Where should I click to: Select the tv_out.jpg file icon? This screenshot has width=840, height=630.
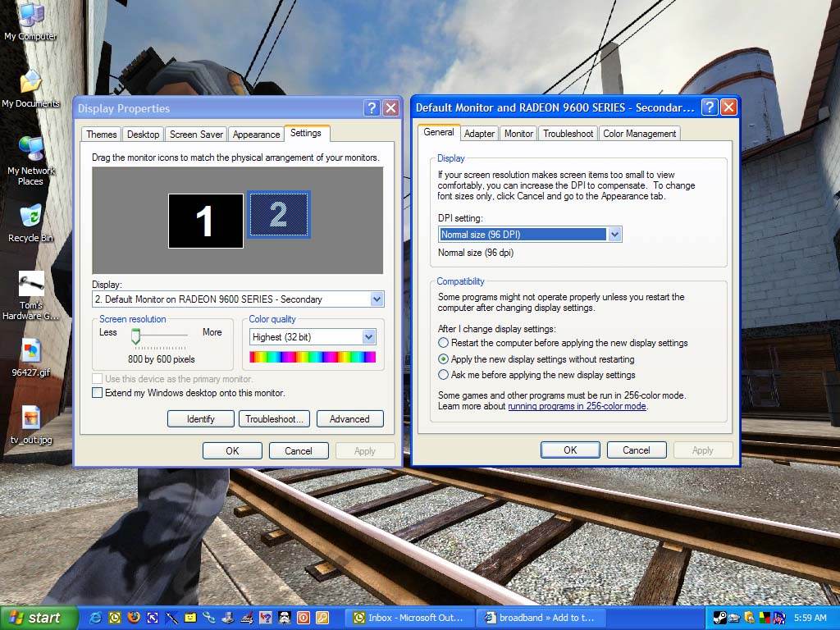tap(31, 425)
